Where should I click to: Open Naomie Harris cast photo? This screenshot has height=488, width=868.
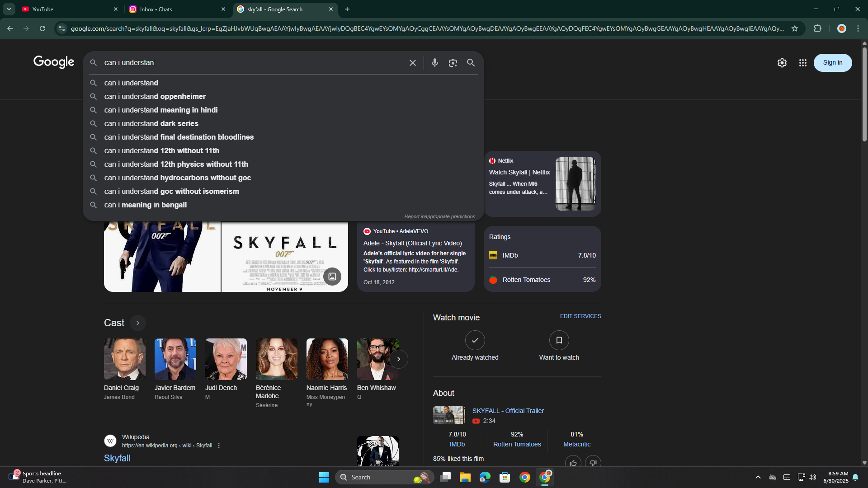(x=327, y=359)
